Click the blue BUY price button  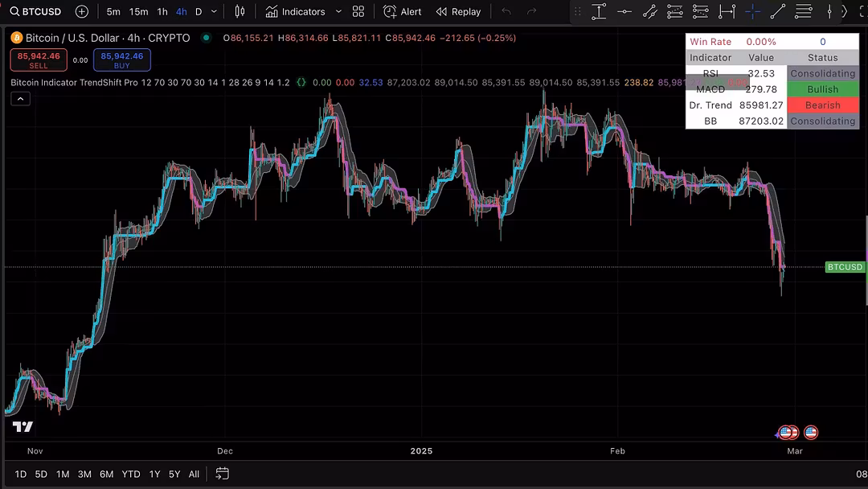click(x=122, y=60)
